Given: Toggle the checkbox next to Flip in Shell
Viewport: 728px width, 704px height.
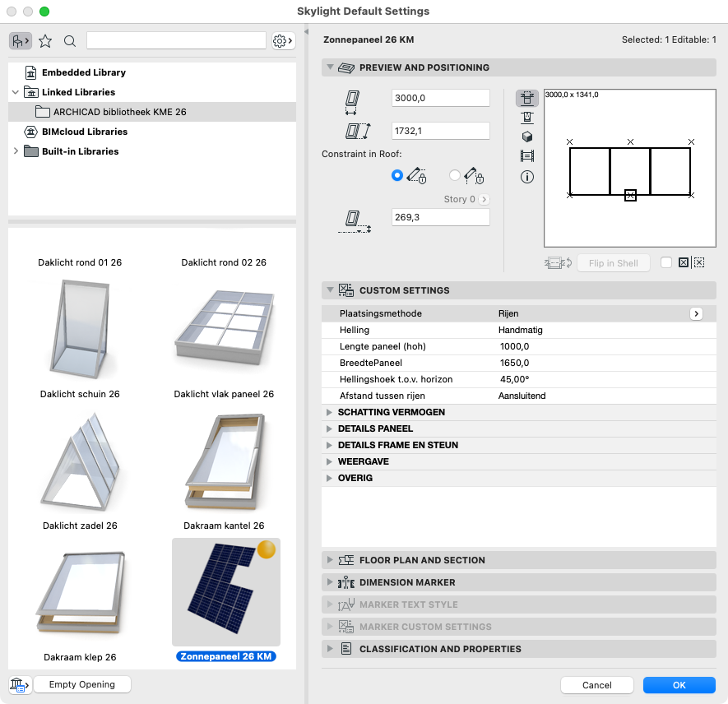Looking at the screenshot, I should tap(666, 262).
